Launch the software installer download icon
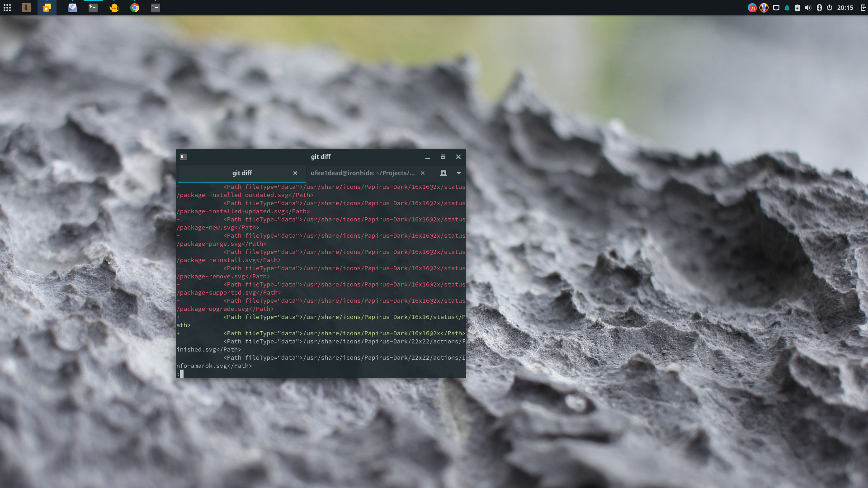 pyautogui.click(x=26, y=8)
